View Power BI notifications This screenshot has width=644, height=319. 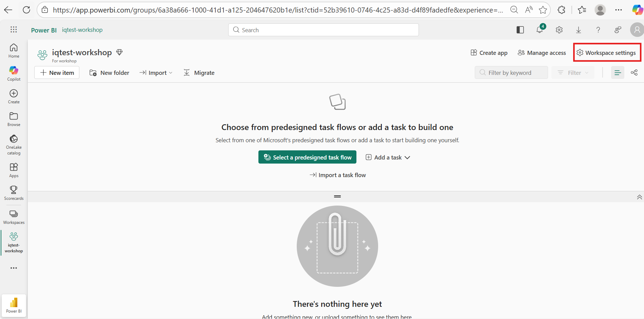pos(540,30)
